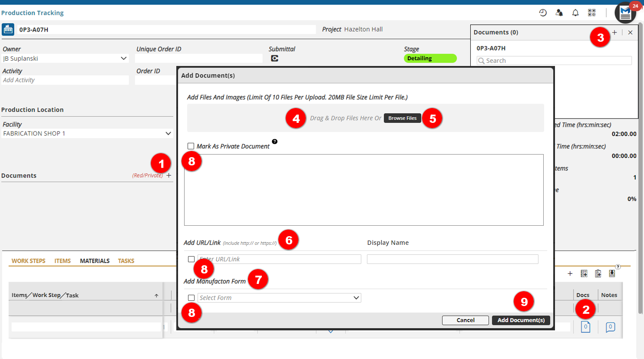Click the Submittal icon
The height and width of the screenshot is (359, 644).
(274, 58)
